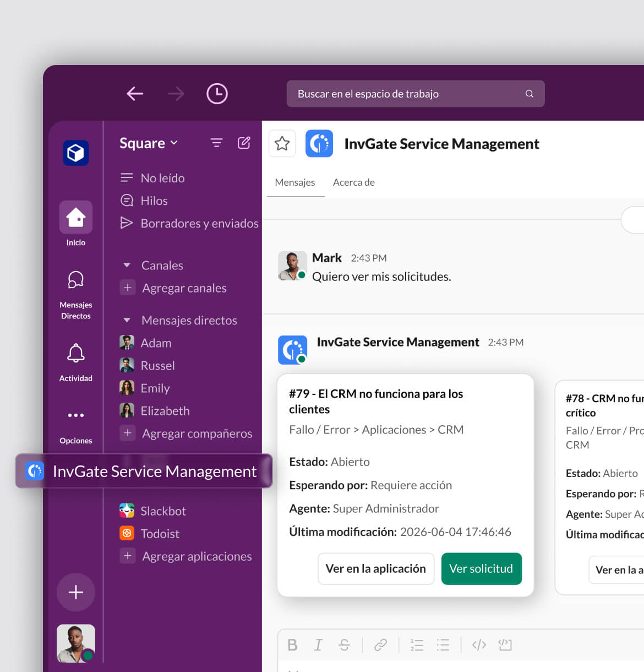
Task: Insert inline code
Action: (x=479, y=644)
